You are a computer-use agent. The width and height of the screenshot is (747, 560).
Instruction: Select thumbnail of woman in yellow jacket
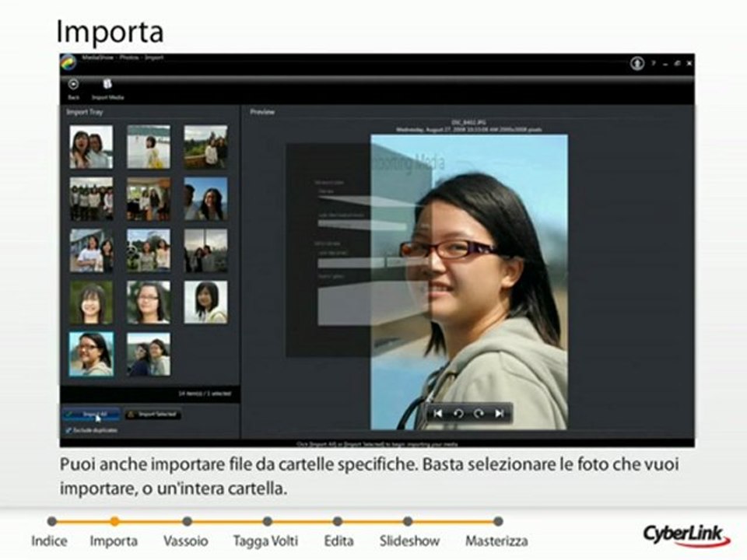pyautogui.click(x=149, y=147)
